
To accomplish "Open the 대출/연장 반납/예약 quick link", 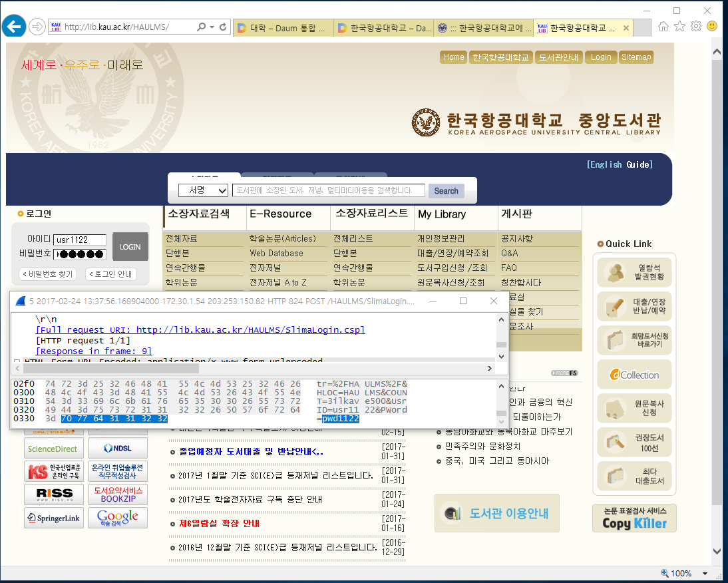I will click(634, 306).
